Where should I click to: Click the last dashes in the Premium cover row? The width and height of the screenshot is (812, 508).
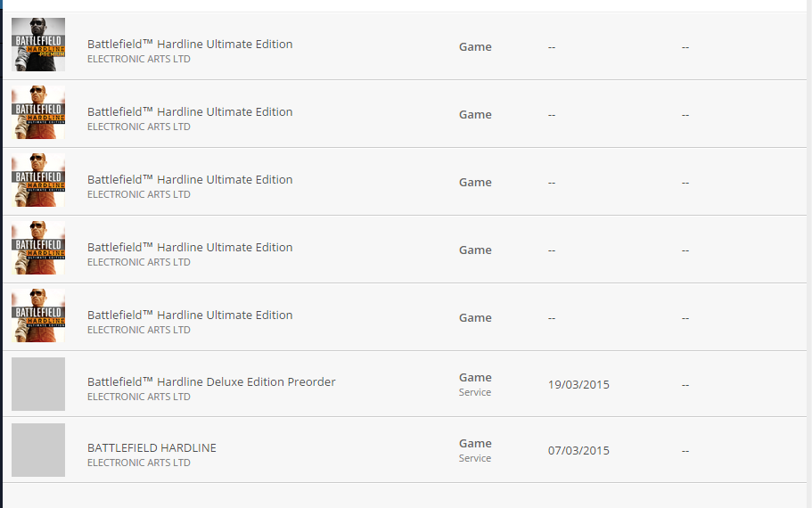coord(685,47)
